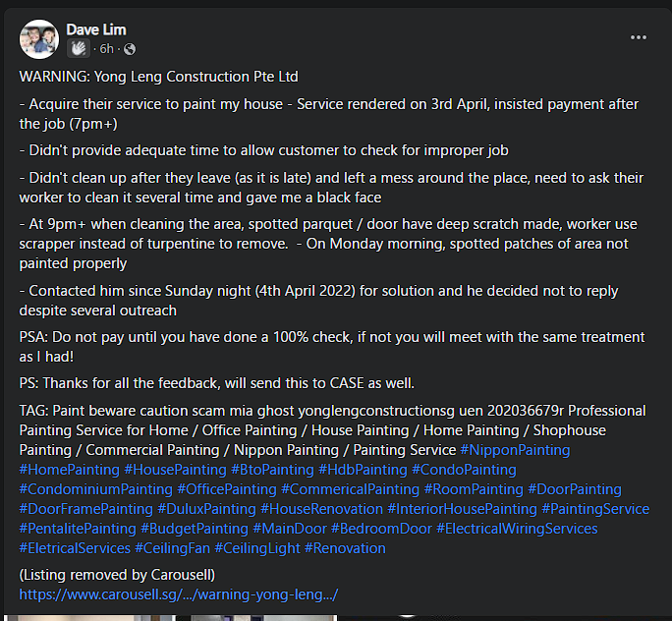The height and width of the screenshot is (621, 672).
Task: Click the 6h post timestamp
Action: [107, 49]
